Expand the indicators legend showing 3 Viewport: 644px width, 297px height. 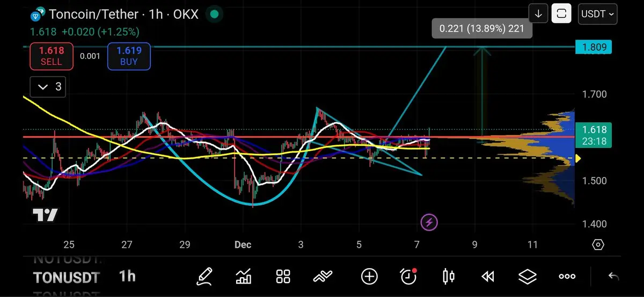coord(48,86)
